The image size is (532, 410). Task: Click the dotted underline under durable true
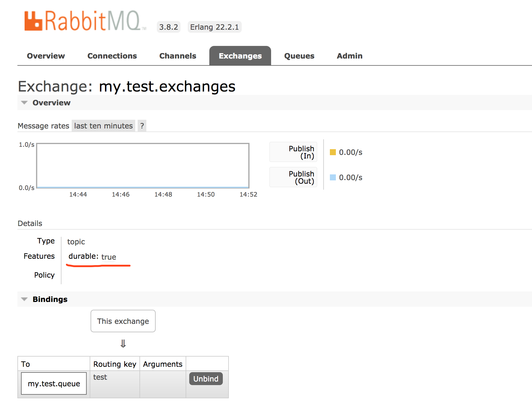coord(109,262)
